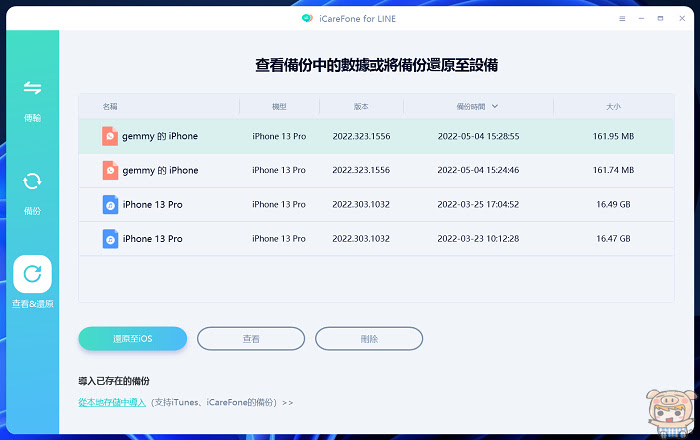Open the 傳輸 transfer section icon
Screen dimensions: 700x440
point(32,88)
